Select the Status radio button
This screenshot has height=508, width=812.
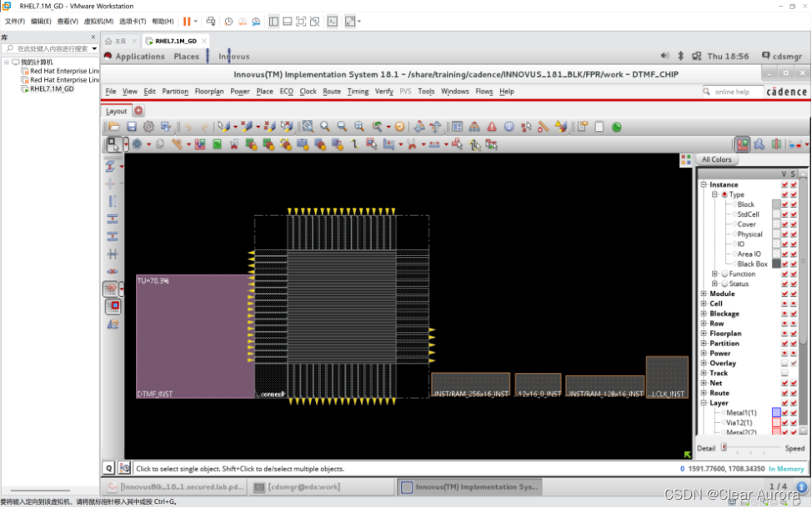pos(724,284)
